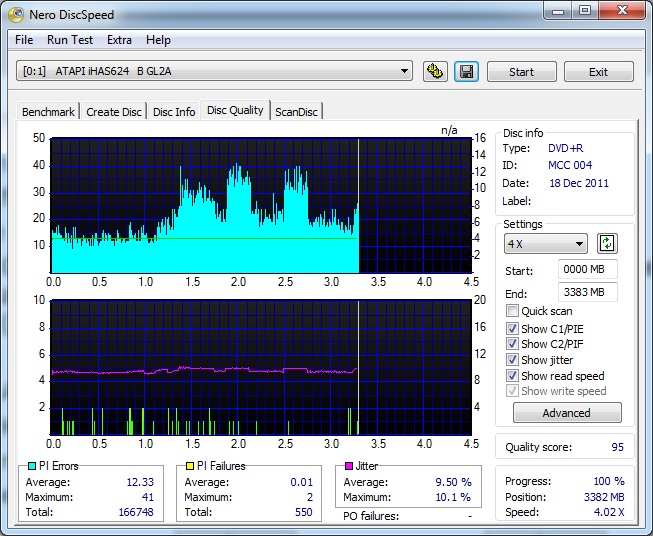Click the disc type DVD+R text

pos(566,148)
